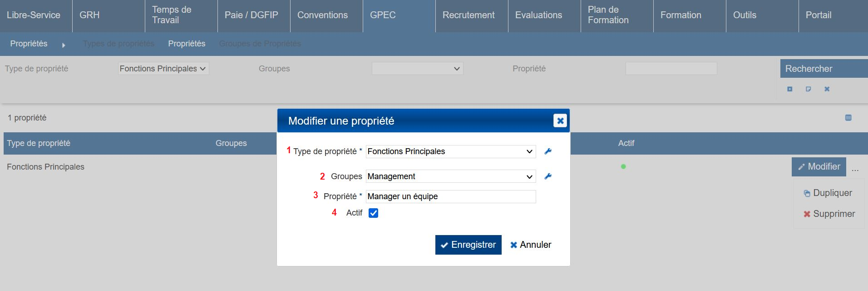Click the three-dots more options icon
Image resolution: width=868 pixels, height=291 pixels.
(855, 170)
